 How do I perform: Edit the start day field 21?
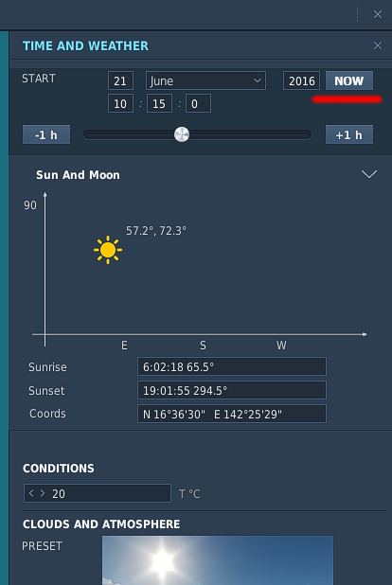pos(120,80)
